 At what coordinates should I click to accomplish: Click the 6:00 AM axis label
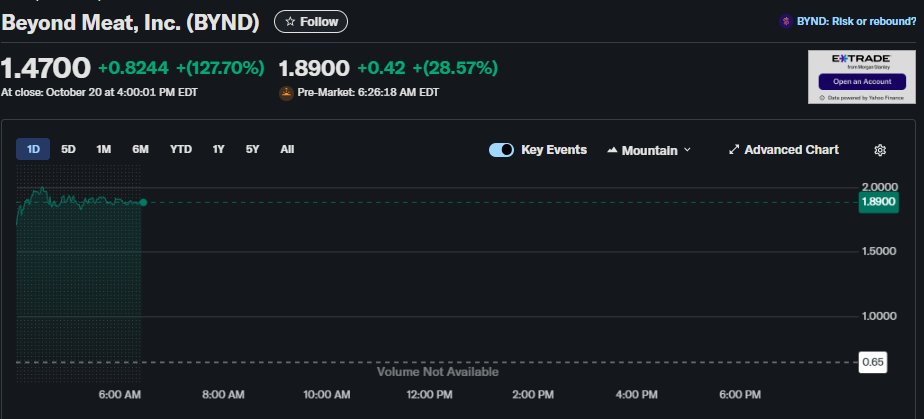(x=120, y=395)
